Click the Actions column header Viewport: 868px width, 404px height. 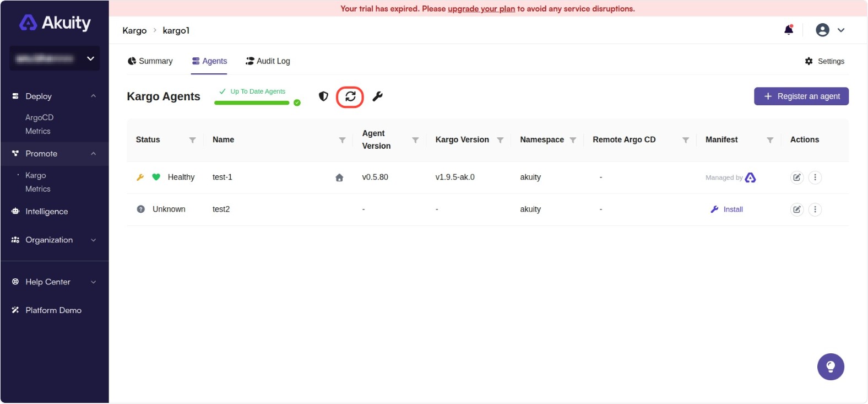(x=805, y=140)
